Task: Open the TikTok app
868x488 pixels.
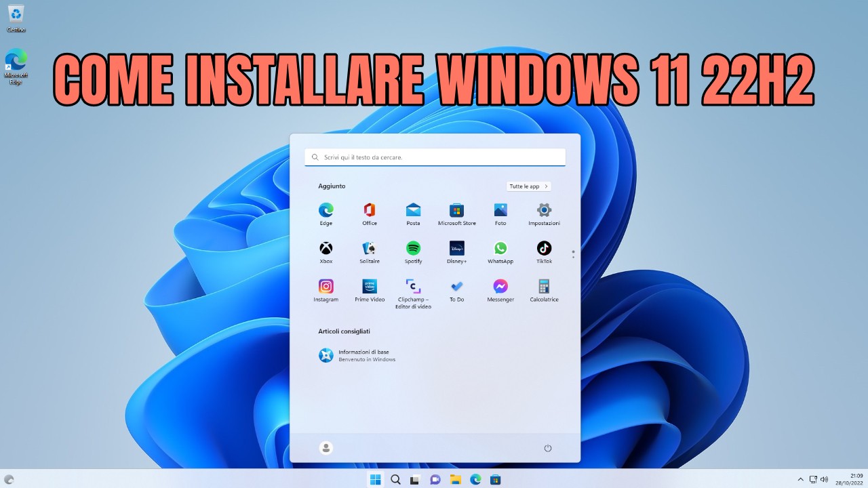Action: click(544, 252)
